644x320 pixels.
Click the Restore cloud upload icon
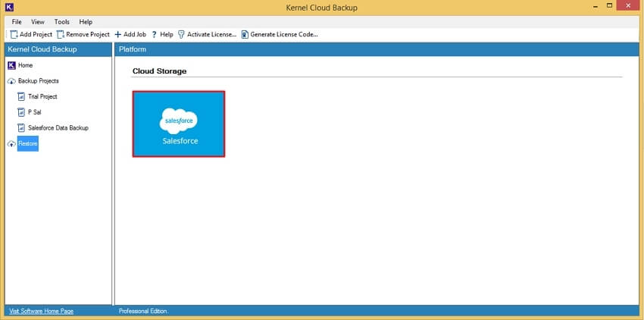click(x=11, y=144)
